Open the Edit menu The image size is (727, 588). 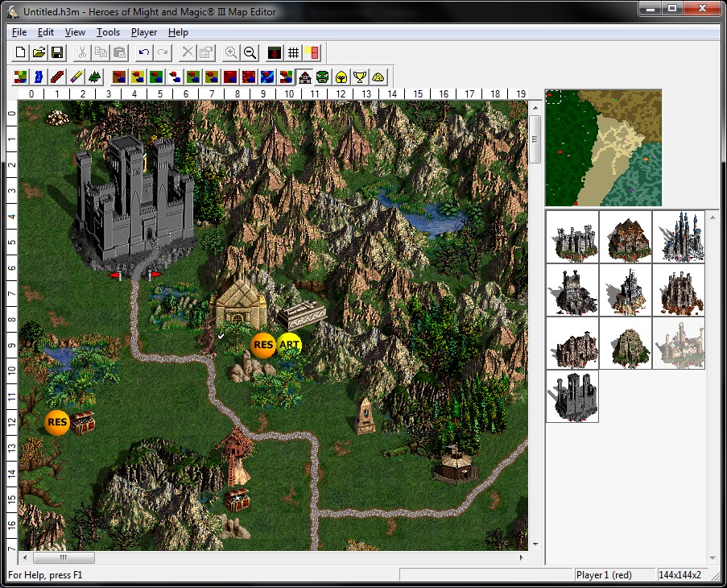point(45,32)
